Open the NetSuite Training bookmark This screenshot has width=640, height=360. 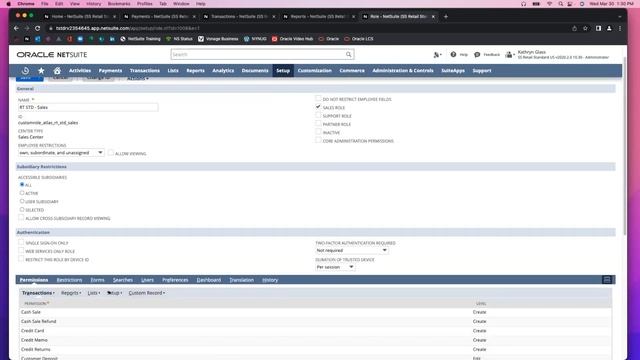click(x=140, y=39)
